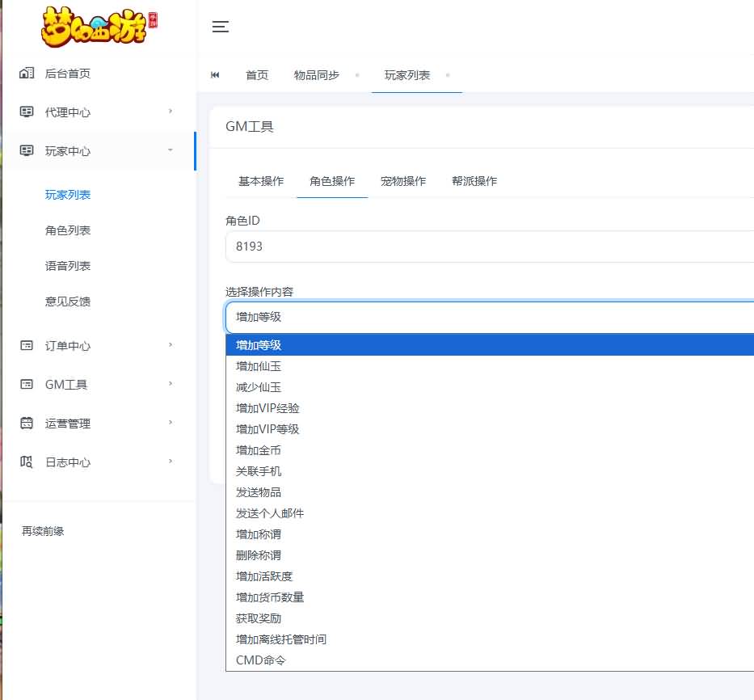Switch to the 首页 page tab
The width and height of the screenshot is (754, 700).
(x=257, y=75)
